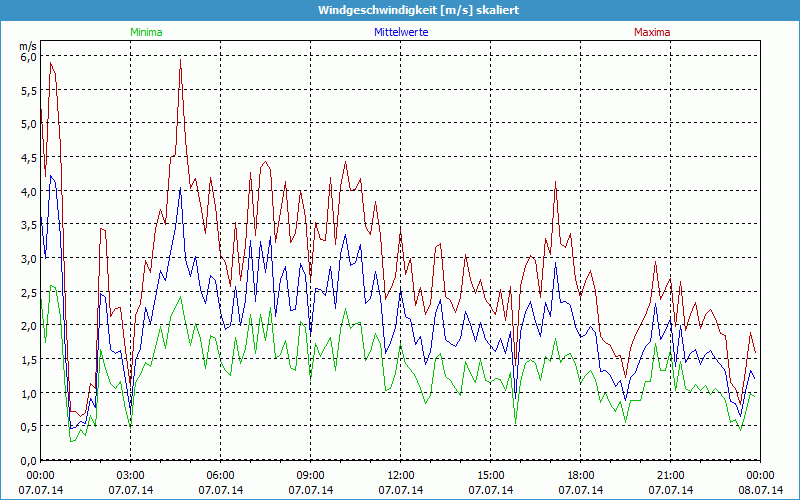This screenshot has width=800, height=500.
Task: Click the 6,0 y-axis value
Action: [x=29, y=57]
